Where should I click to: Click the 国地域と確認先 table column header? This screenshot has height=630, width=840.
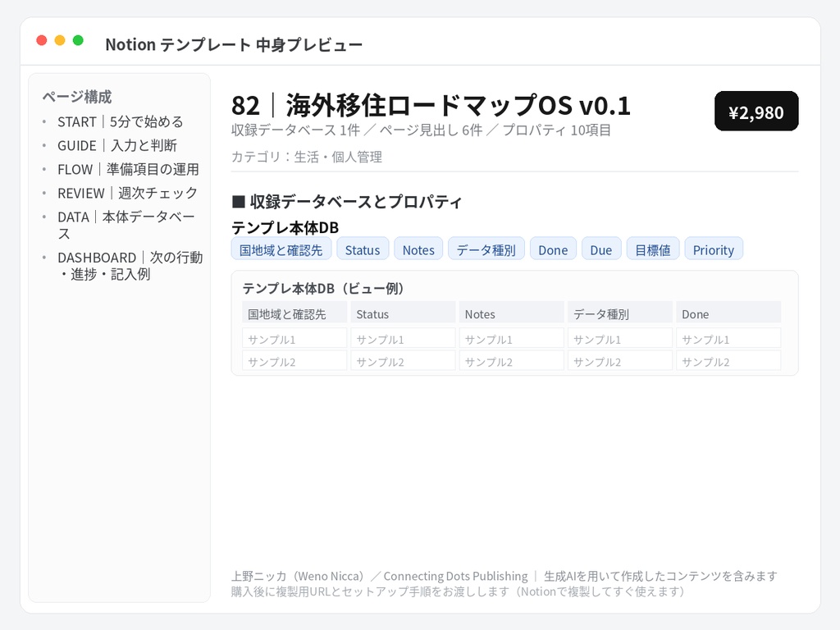click(x=294, y=313)
